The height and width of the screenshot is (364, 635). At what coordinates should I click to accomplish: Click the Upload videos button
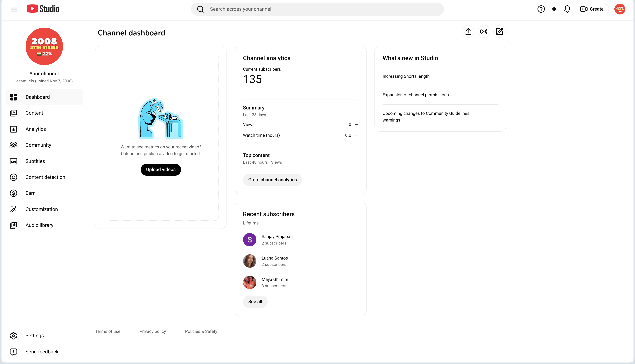pos(161,170)
